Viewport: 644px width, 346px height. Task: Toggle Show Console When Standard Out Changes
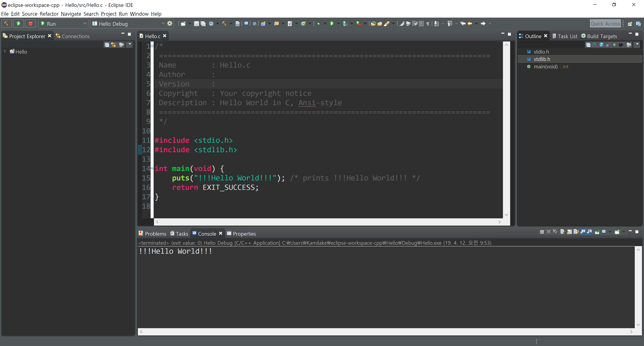[583, 232]
